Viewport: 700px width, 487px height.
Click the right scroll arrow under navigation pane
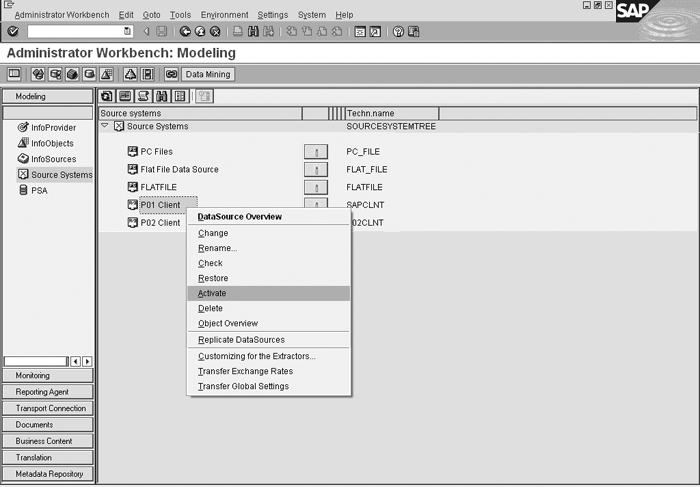87,361
